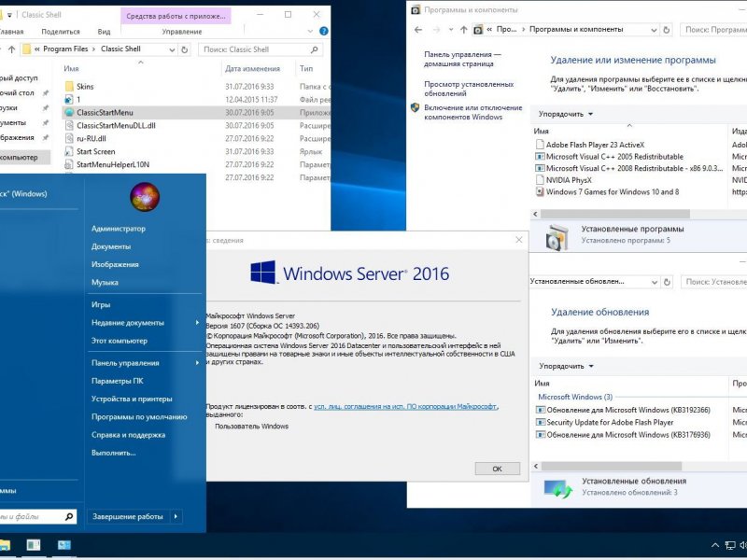Click Windows 7 Games for Windows 10 icon
The width and height of the screenshot is (747, 560).
(540, 192)
